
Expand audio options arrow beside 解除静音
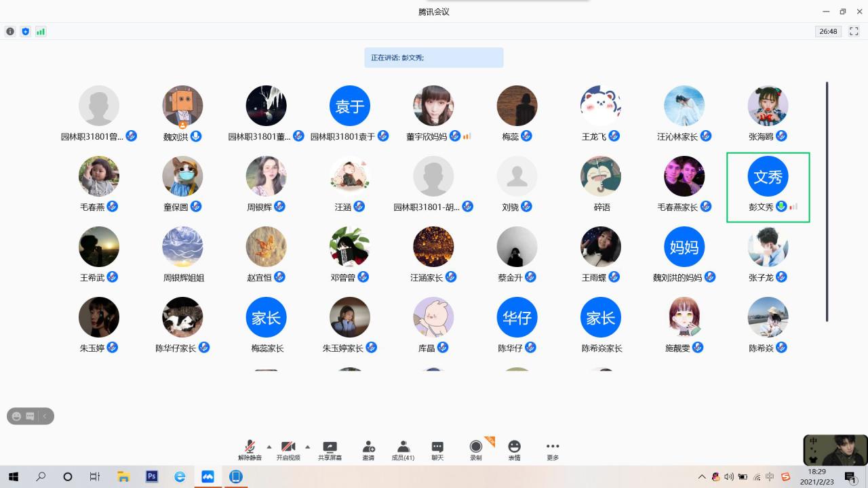pyautogui.click(x=269, y=447)
